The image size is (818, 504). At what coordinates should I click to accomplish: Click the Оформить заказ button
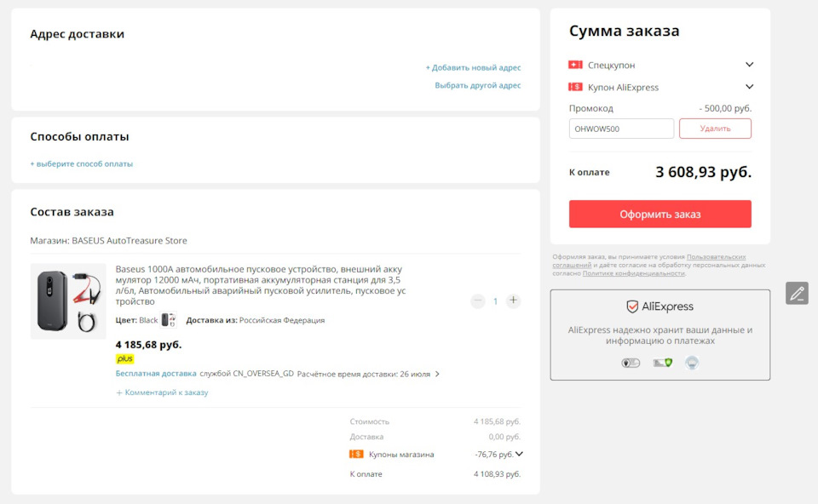(x=660, y=214)
